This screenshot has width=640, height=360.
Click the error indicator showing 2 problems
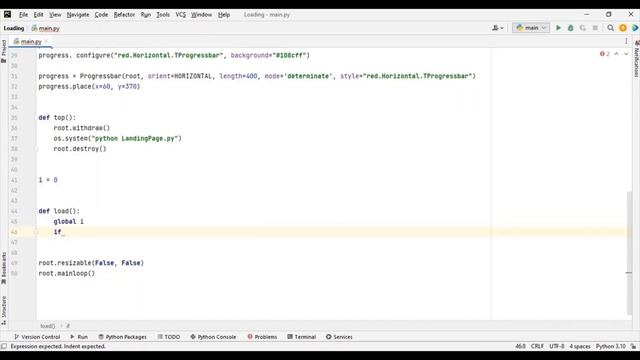pos(605,54)
